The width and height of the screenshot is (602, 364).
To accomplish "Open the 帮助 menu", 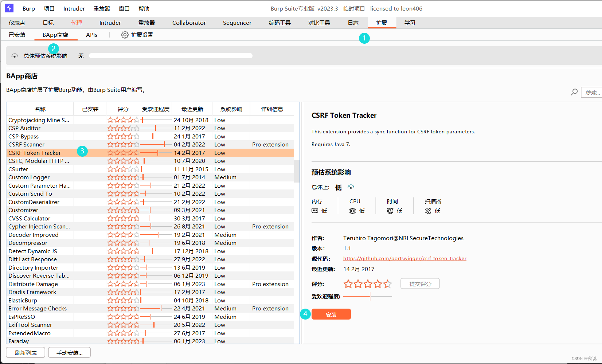I will click(x=144, y=8).
